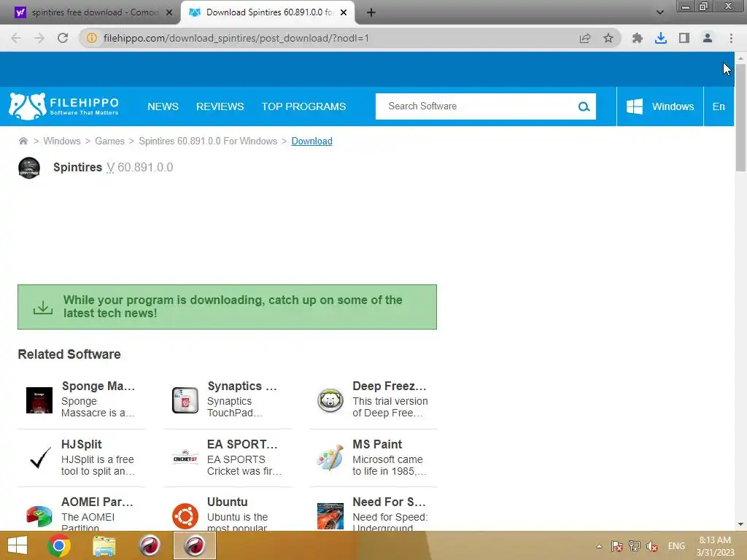
Task: Toggle Chrome side panel icon
Action: click(x=684, y=38)
